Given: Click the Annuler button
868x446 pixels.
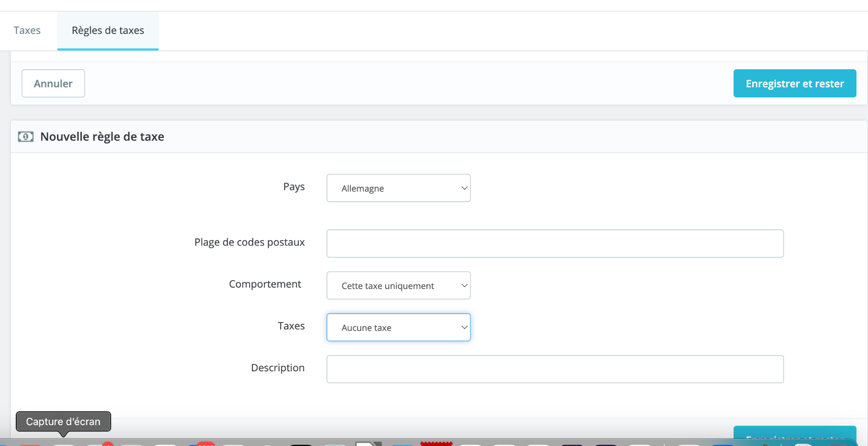Looking at the screenshot, I should point(53,83).
